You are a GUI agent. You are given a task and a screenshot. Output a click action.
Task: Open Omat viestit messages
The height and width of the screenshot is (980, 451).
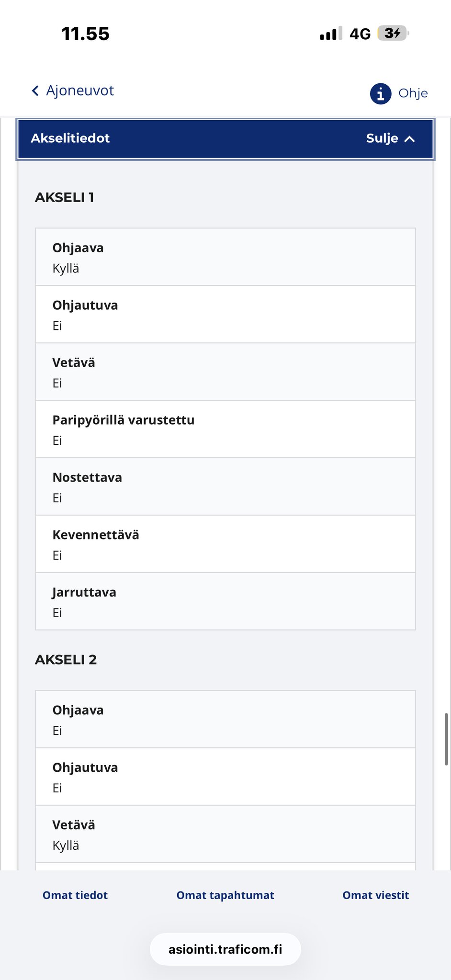(376, 895)
